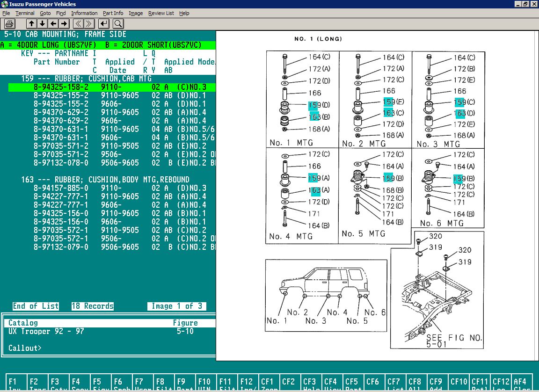Click the CF3 function key button
This screenshot has height=392, width=539.
311,383
